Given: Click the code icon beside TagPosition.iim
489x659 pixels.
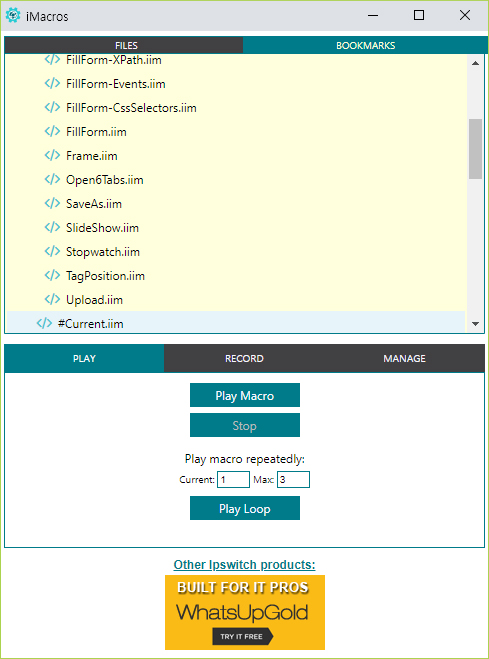Looking at the screenshot, I should (52, 275).
